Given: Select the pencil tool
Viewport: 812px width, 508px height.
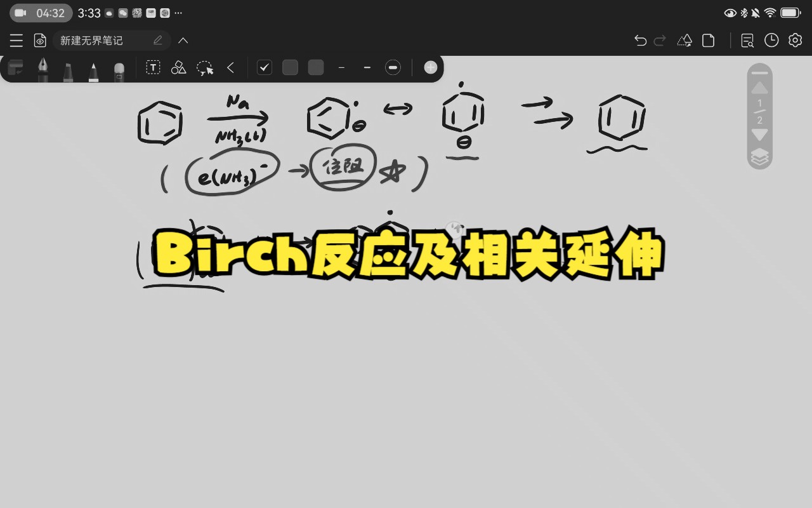Looking at the screenshot, I should 93,71.
